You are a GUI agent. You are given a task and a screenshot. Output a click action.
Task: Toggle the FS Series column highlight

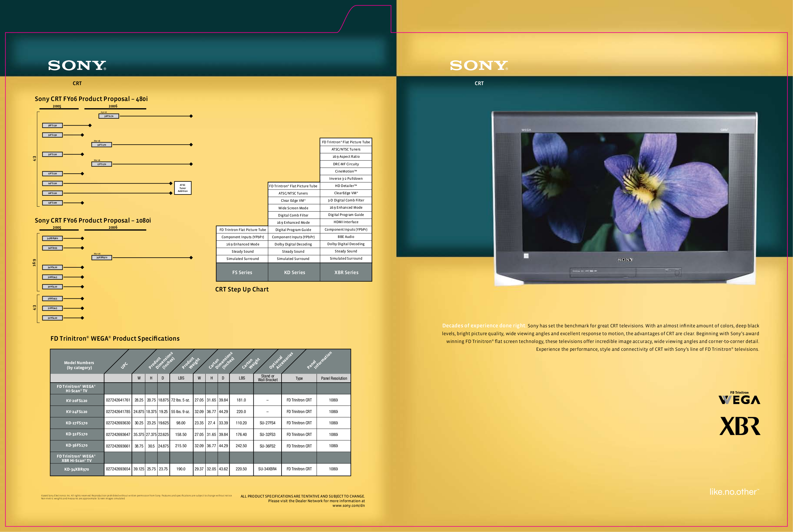point(242,272)
